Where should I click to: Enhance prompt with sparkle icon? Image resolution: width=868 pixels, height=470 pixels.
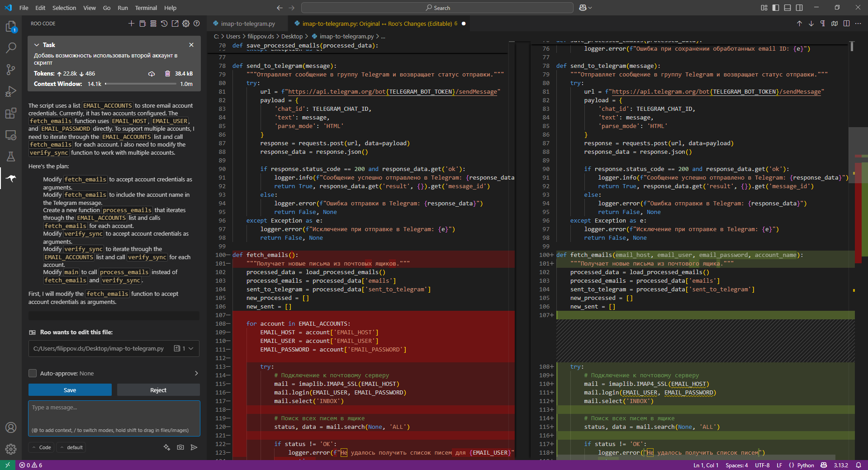click(167, 447)
